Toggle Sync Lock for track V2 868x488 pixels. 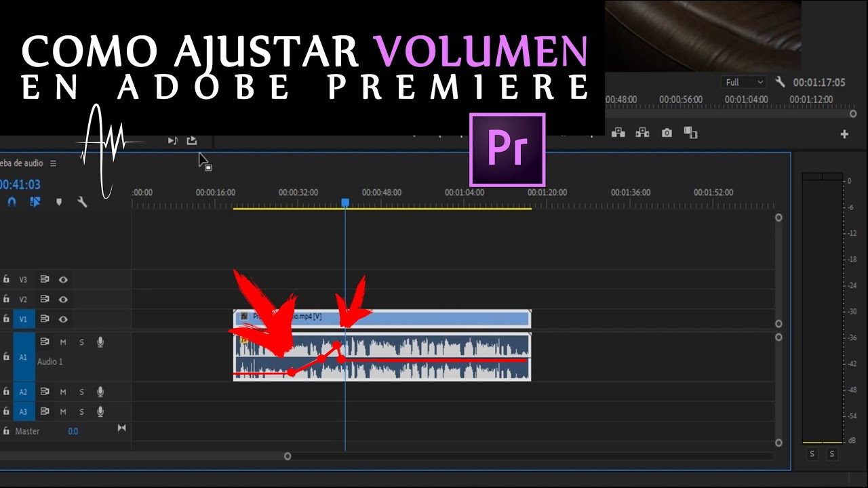pos(44,299)
